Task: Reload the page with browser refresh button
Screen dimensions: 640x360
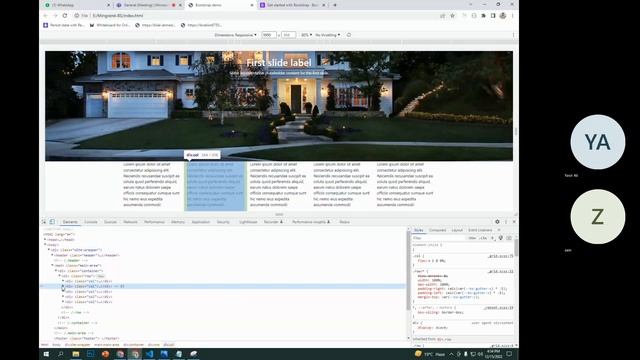Action: pyautogui.click(x=65, y=16)
